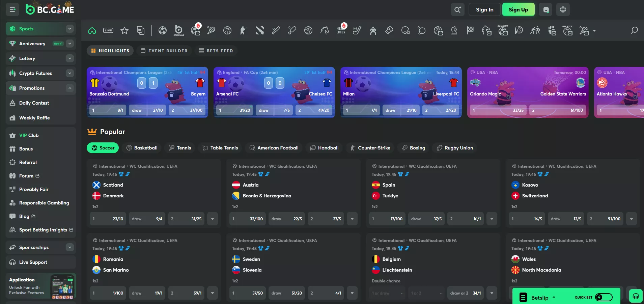Open Horse Racing icon
The image size is (644, 304).
coord(325,30)
